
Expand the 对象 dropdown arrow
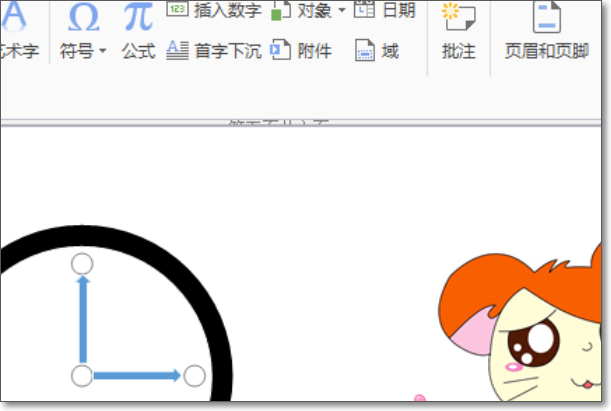(x=342, y=10)
